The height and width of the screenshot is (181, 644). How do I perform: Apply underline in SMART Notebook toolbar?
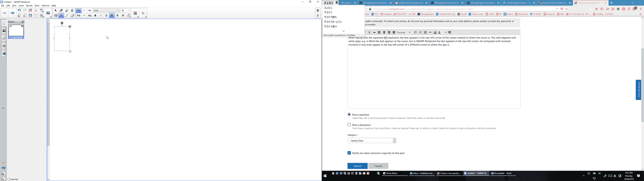tap(106, 15)
